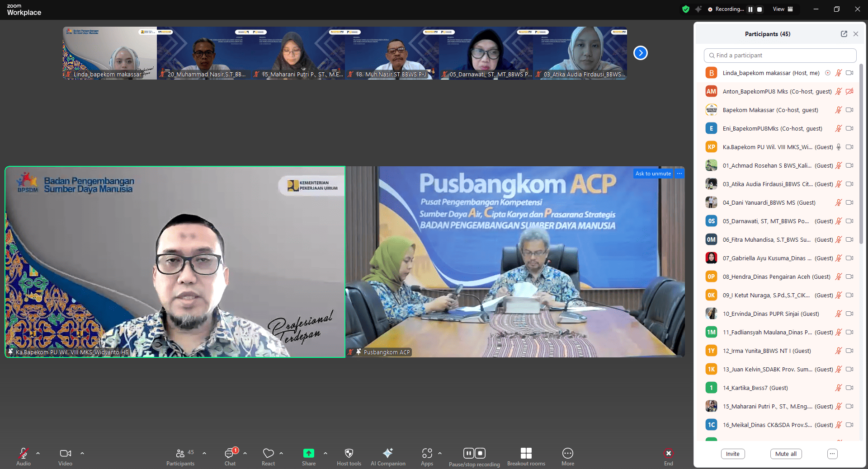Image resolution: width=868 pixels, height=469 pixels.
Task: Toggle the Participants panel from the toolbar
Action: click(x=180, y=456)
